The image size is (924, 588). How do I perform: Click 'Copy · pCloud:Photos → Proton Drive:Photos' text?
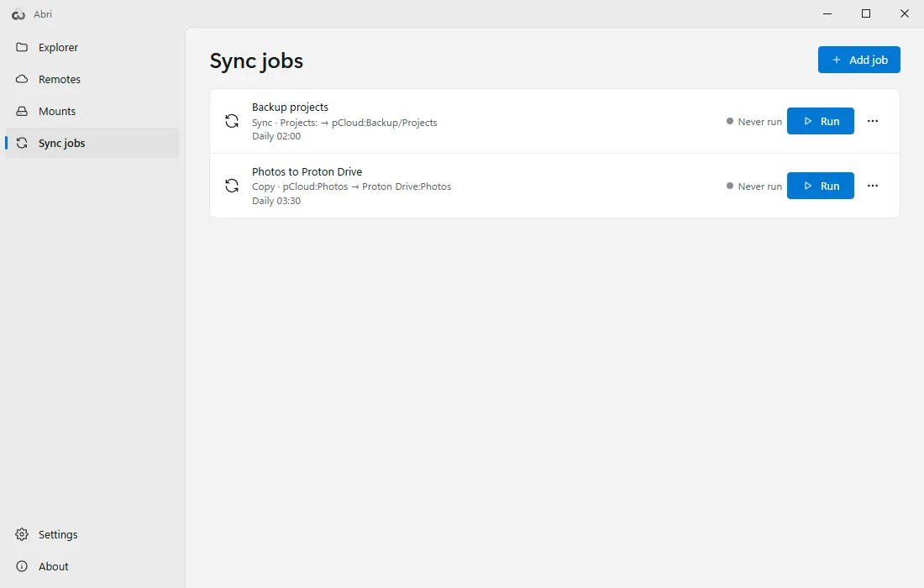click(351, 186)
